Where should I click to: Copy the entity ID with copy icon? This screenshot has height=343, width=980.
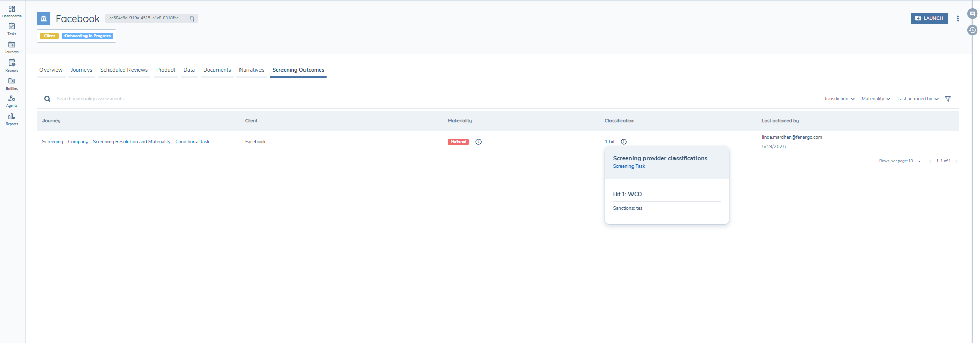[192, 18]
